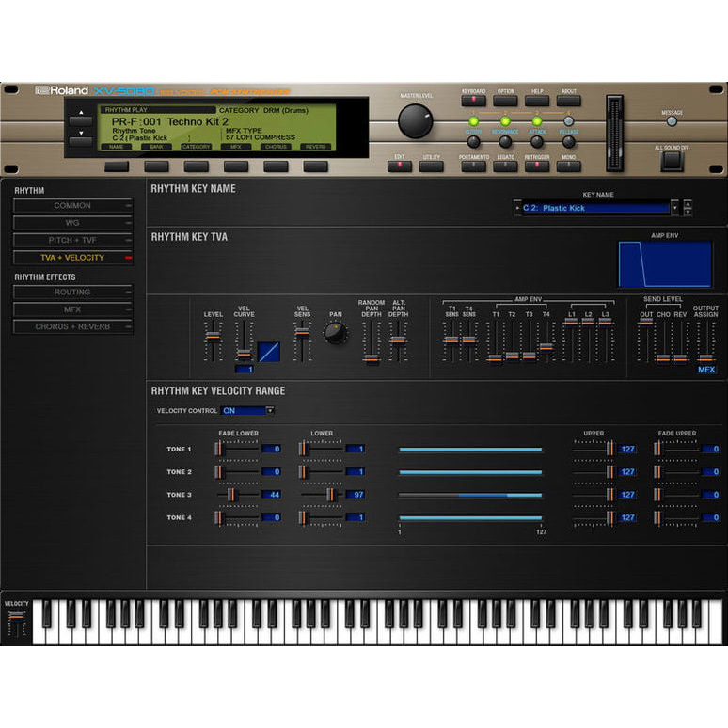728x728 pixels.
Task: Toggle tone 3 switch LED
Action: [x=537, y=121]
